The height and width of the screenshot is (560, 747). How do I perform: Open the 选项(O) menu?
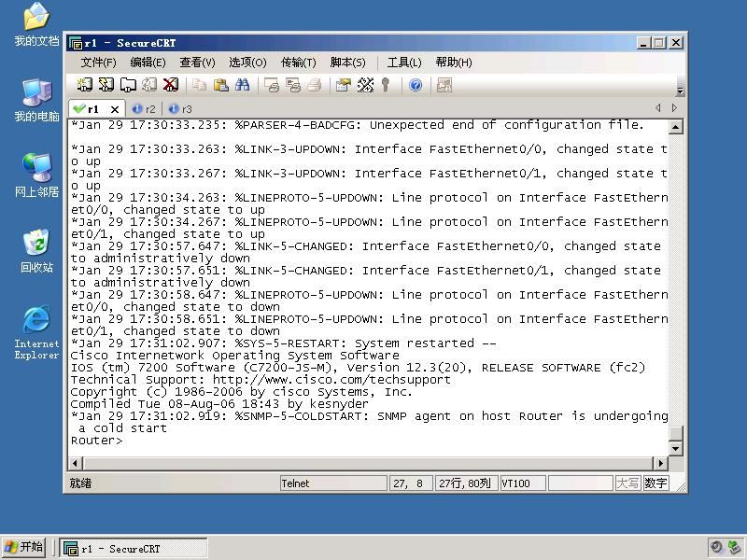247,63
